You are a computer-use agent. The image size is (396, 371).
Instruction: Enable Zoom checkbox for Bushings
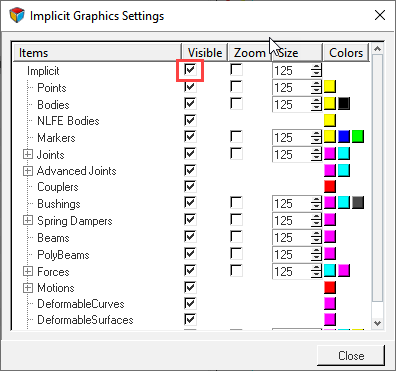tap(236, 203)
